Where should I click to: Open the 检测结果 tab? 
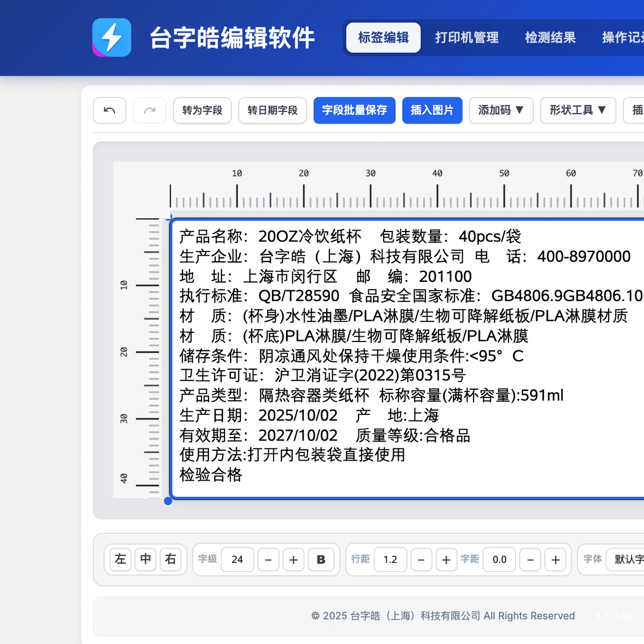[550, 37]
